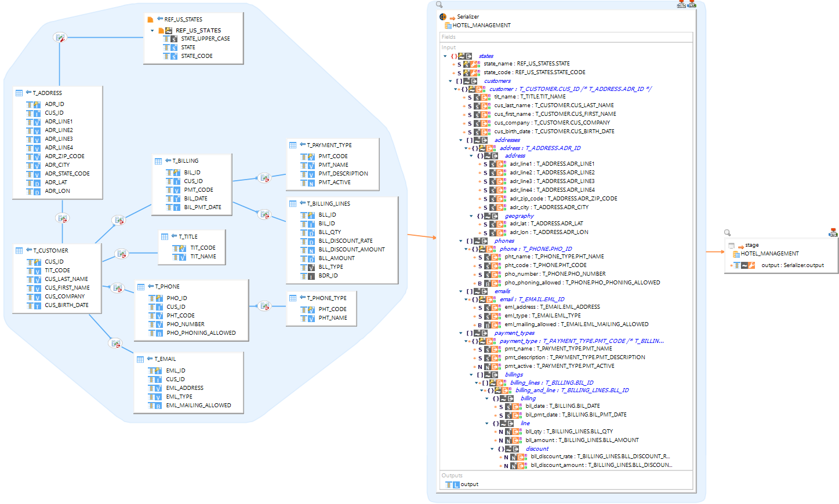Click the wrench icon on the stage output attribute
839x504 pixels.
click(751, 265)
